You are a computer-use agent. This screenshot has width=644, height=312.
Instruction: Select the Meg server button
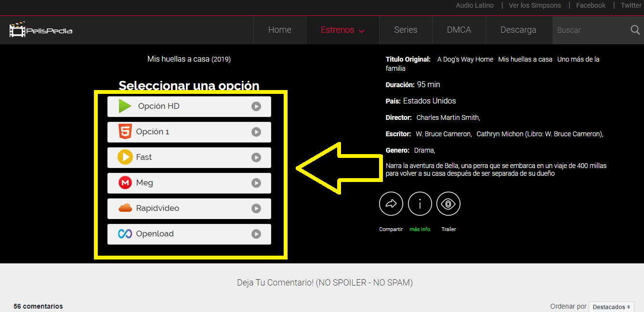point(189,183)
